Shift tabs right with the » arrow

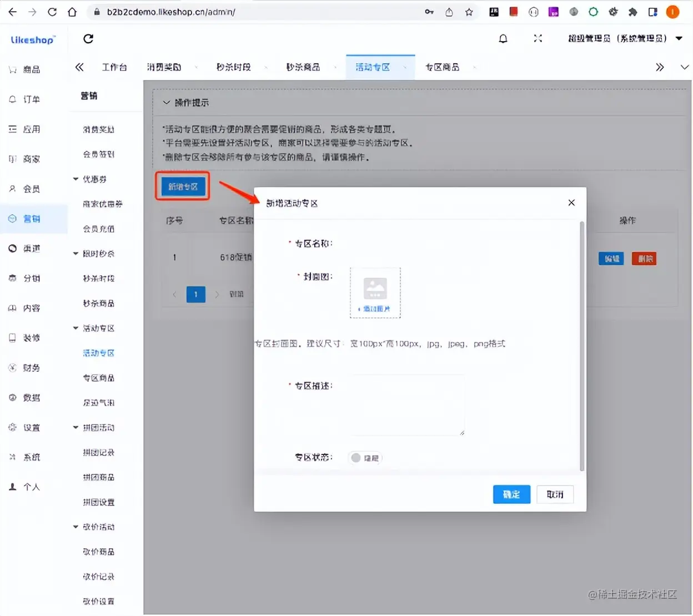point(660,67)
